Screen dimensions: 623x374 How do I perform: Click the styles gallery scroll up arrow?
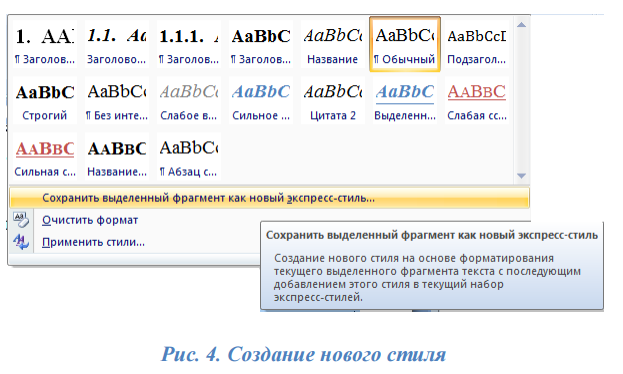click(x=522, y=25)
